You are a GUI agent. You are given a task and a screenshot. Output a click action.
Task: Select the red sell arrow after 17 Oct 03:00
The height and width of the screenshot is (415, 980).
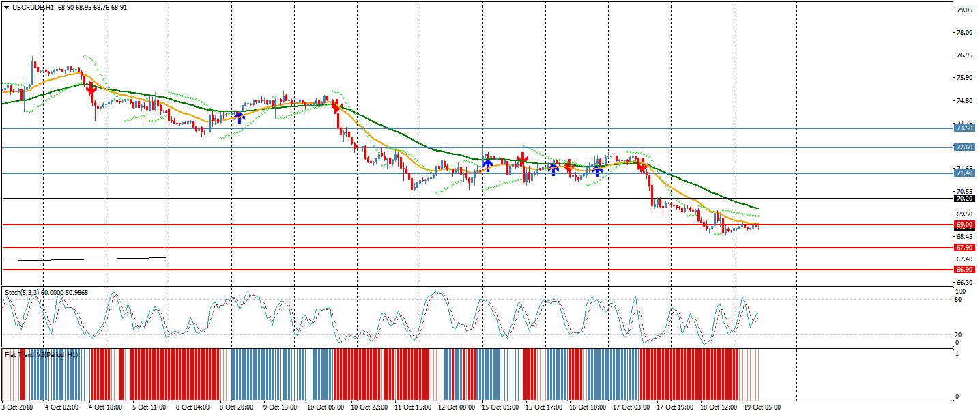(642, 164)
